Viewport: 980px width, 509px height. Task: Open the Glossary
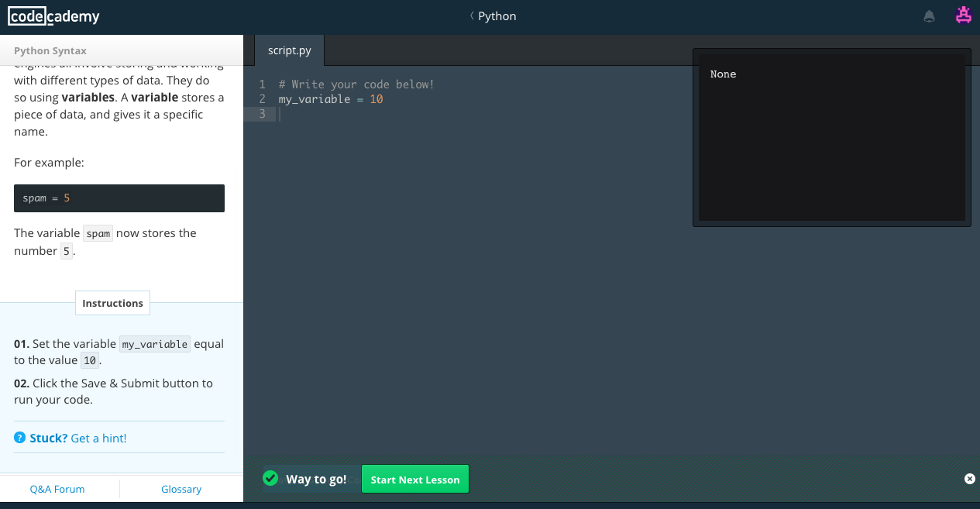click(181, 489)
